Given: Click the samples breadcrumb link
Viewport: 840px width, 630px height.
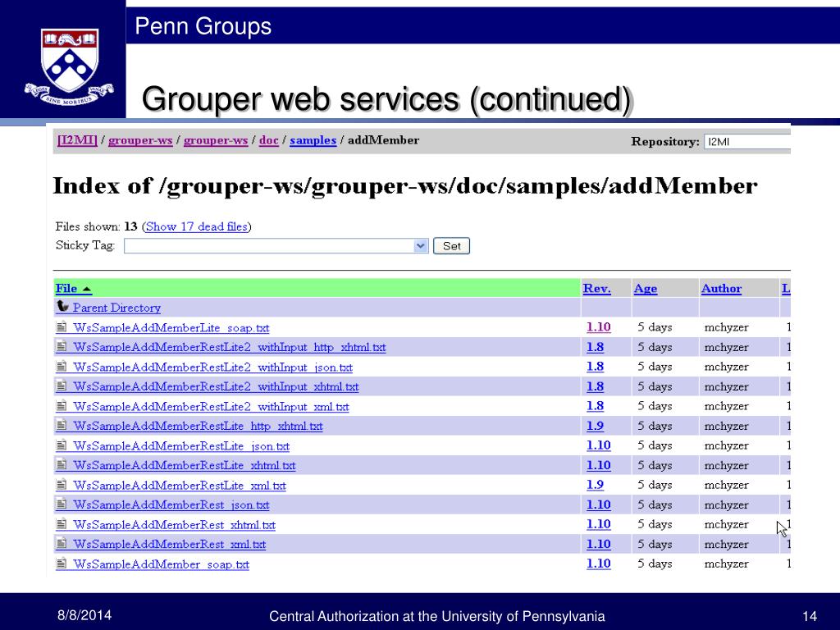Looking at the screenshot, I should pyautogui.click(x=313, y=140).
